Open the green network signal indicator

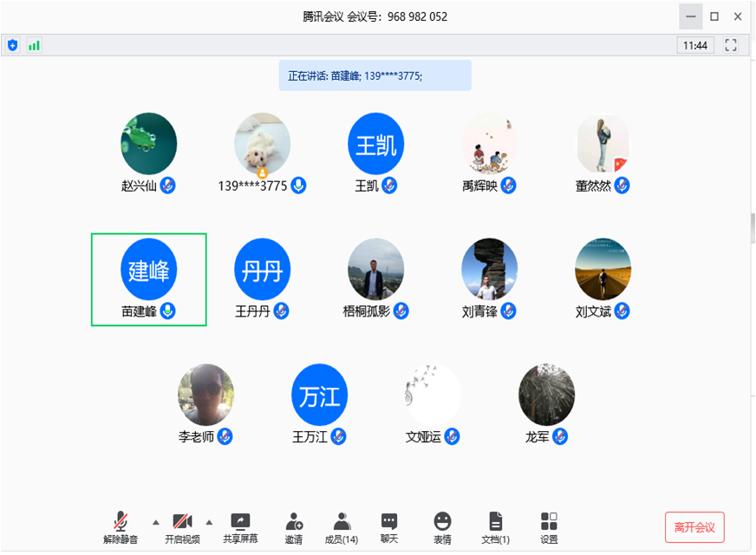point(34,45)
